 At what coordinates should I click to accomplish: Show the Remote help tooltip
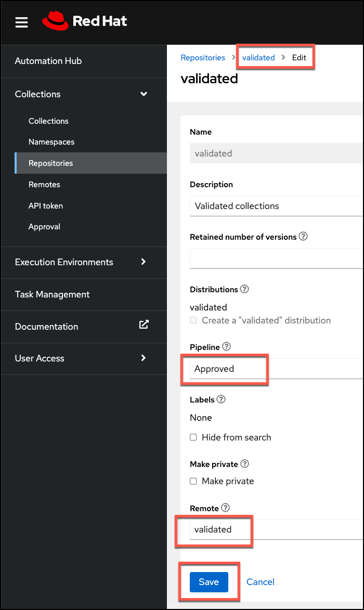pyautogui.click(x=225, y=508)
